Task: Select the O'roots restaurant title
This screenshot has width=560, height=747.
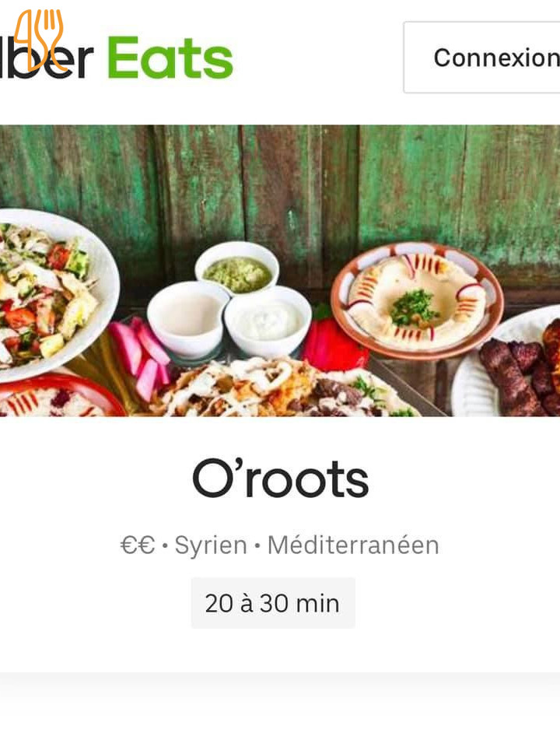Action: point(281,479)
